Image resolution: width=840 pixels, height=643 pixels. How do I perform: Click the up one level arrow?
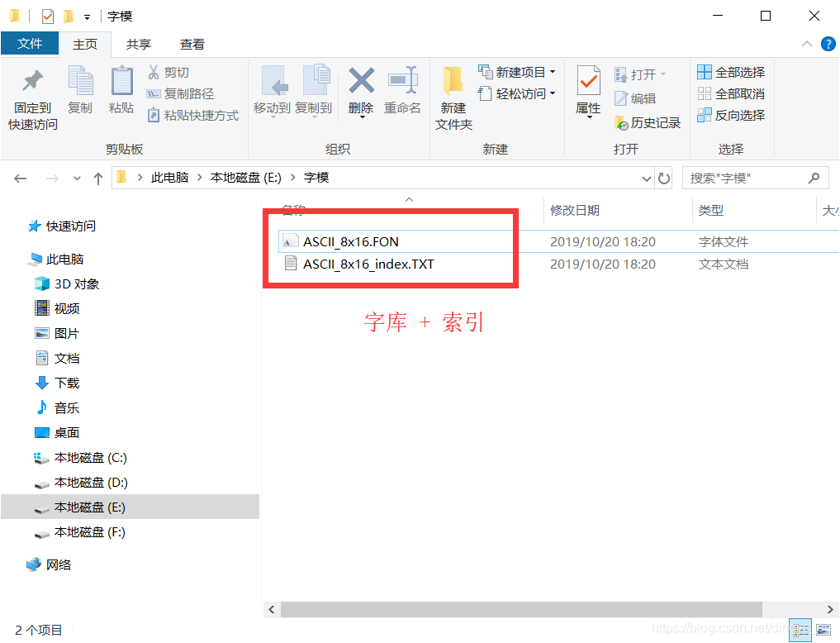pyautogui.click(x=98, y=179)
